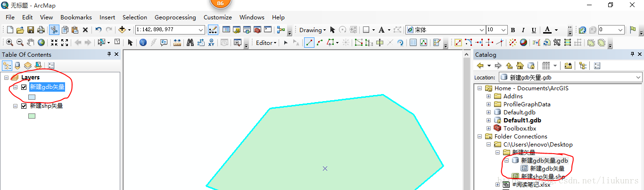Open the Selection menu
The height and width of the screenshot is (190, 644).
pyautogui.click(x=135, y=17)
